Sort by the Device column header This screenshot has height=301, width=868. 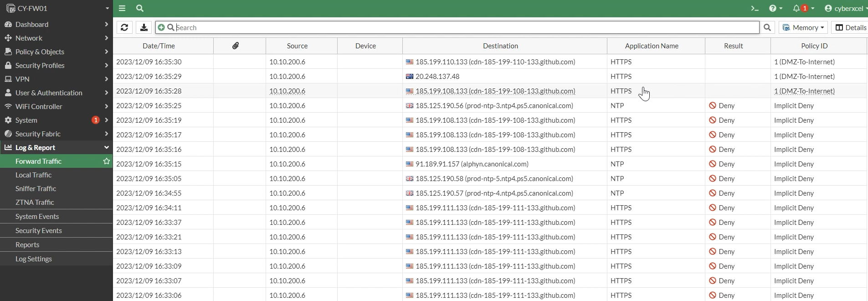(365, 46)
